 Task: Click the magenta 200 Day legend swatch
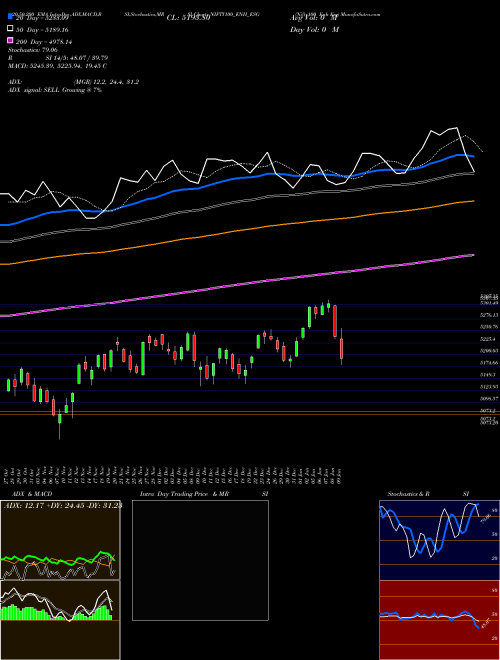point(11,40)
